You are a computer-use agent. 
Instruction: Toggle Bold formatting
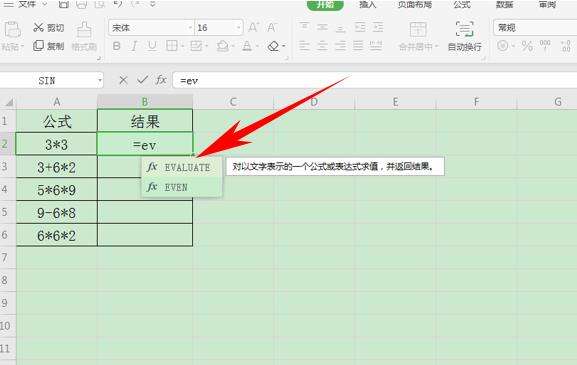(x=117, y=46)
